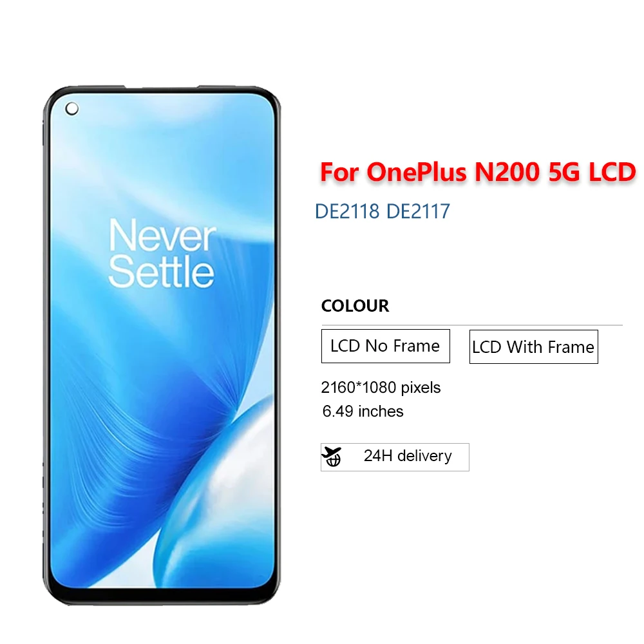
Task: Click the 6.49 inches specification text
Action: pos(363,411)
